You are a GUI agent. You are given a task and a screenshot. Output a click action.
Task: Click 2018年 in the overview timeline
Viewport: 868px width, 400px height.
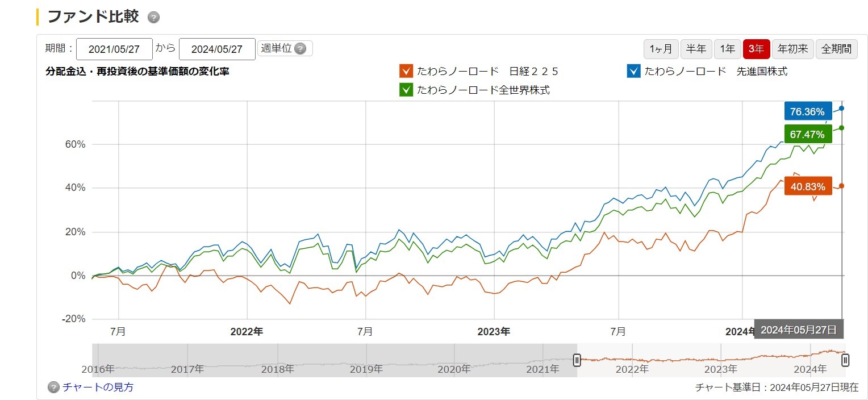277,369
